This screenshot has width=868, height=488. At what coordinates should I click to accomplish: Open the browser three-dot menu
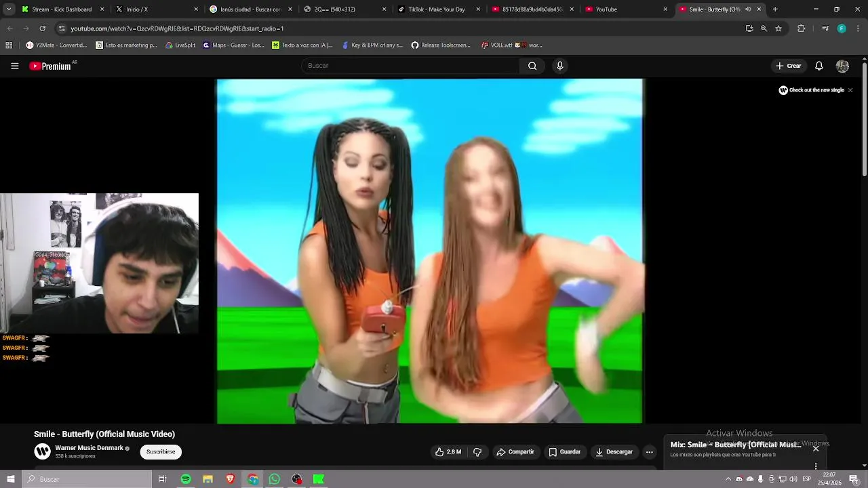(x=859, y=28)
